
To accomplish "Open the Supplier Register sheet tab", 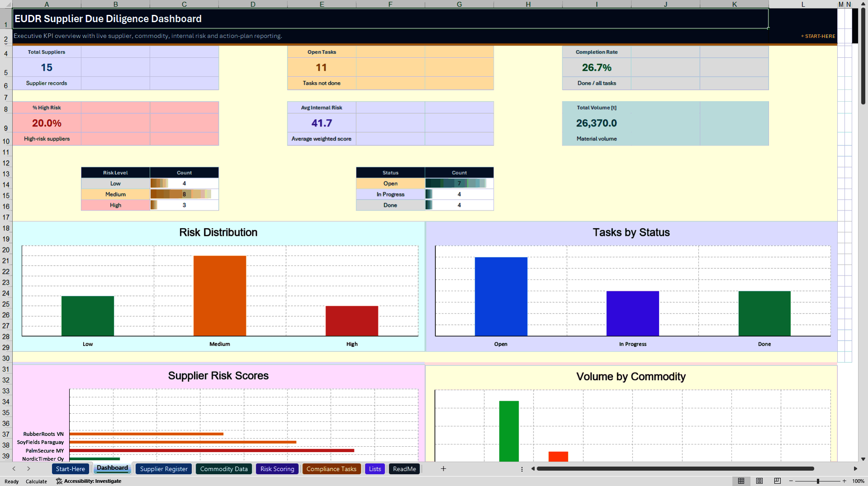I will tap(164, 469).
